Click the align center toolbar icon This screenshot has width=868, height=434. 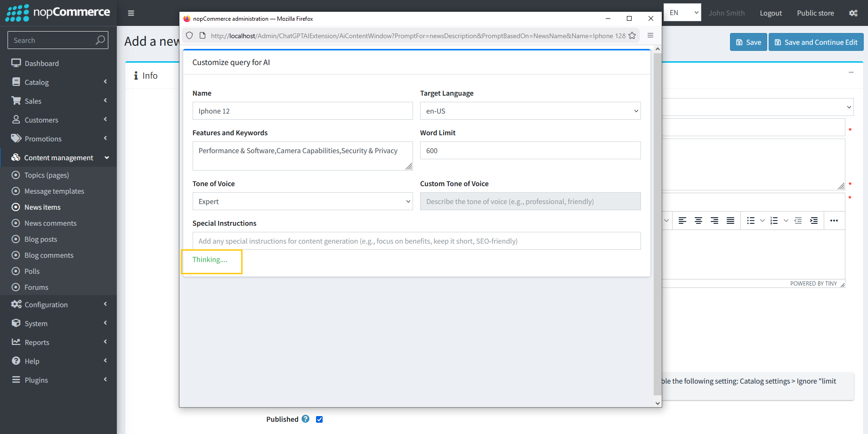[x=698, y=221]
